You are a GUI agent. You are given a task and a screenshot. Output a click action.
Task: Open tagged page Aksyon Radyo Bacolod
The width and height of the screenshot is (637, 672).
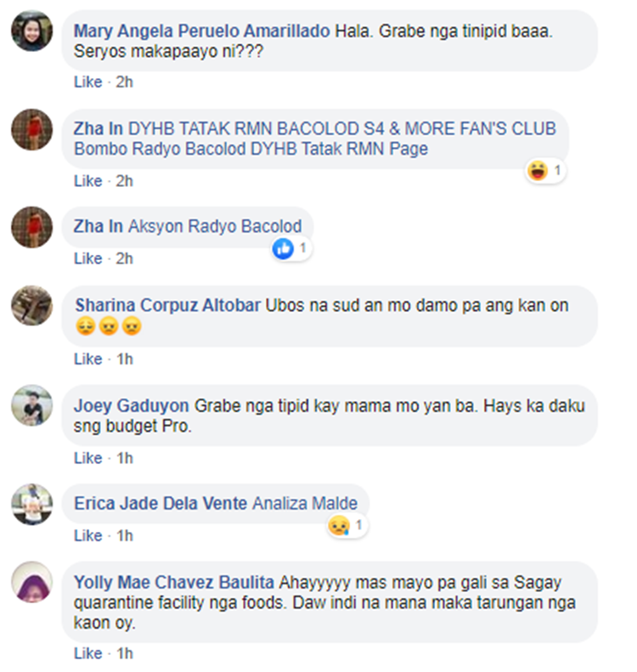click(x=215, y=226)
